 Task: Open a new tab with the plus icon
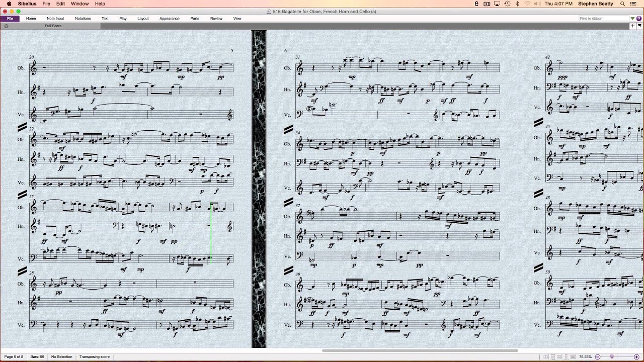tap(633, 26)
